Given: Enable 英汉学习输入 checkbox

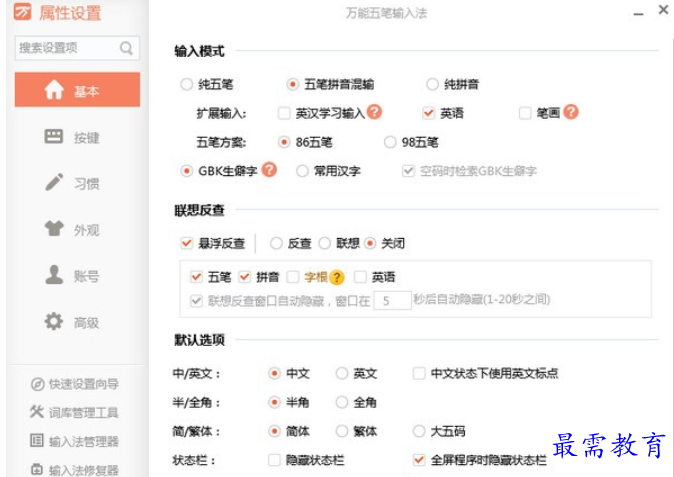Looking at the screenshot, I should pyautogui.click(x=284, y=113).
